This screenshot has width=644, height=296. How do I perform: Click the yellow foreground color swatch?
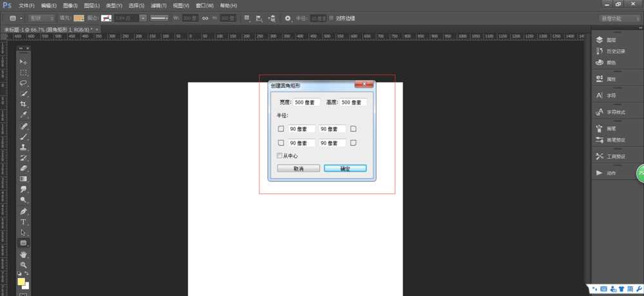pos(21,282)
